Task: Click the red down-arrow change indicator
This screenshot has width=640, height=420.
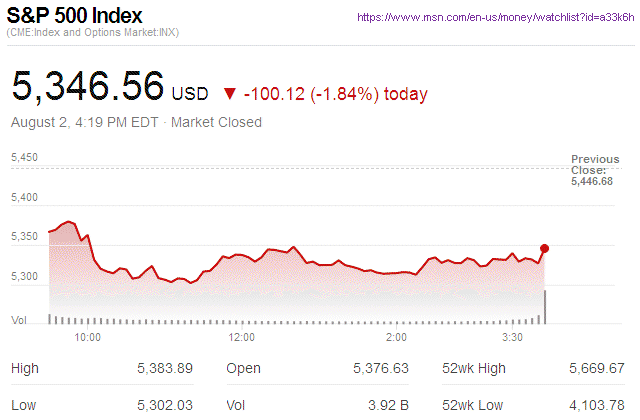Action: [230, 94]
